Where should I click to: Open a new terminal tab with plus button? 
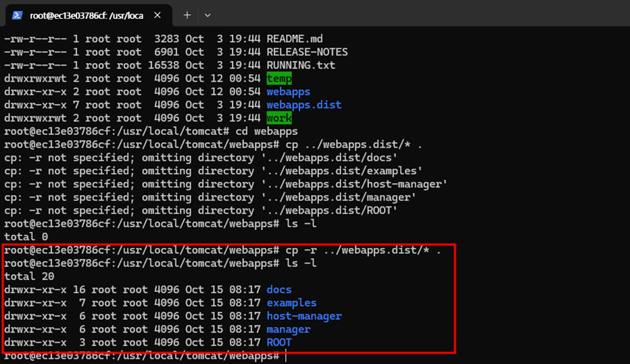[187, 15]
